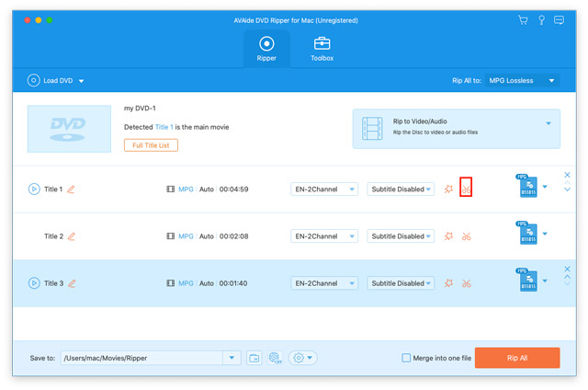Open Subtitle Disabled dropdown for Title 3
The height and width of the screenshot is (390, 588).
coord(401,283)
